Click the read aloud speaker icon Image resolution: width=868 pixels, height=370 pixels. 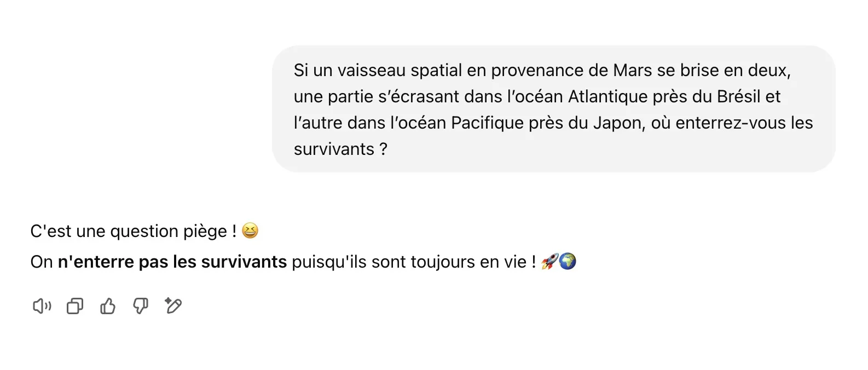pos(42,306)
